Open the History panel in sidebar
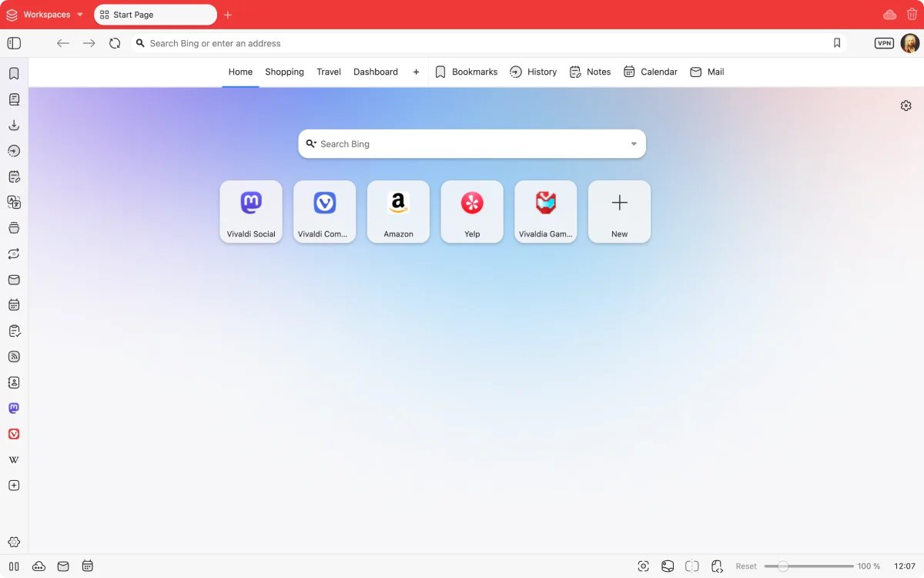The image size is (924, 578). coord(14,151)
